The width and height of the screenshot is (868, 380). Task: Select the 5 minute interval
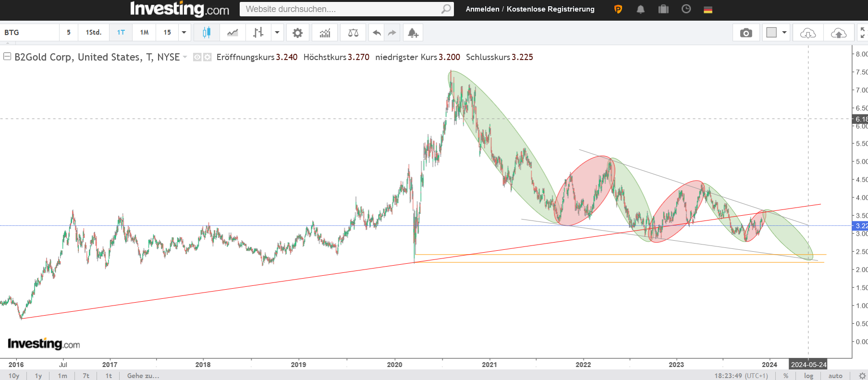point(69,33)
